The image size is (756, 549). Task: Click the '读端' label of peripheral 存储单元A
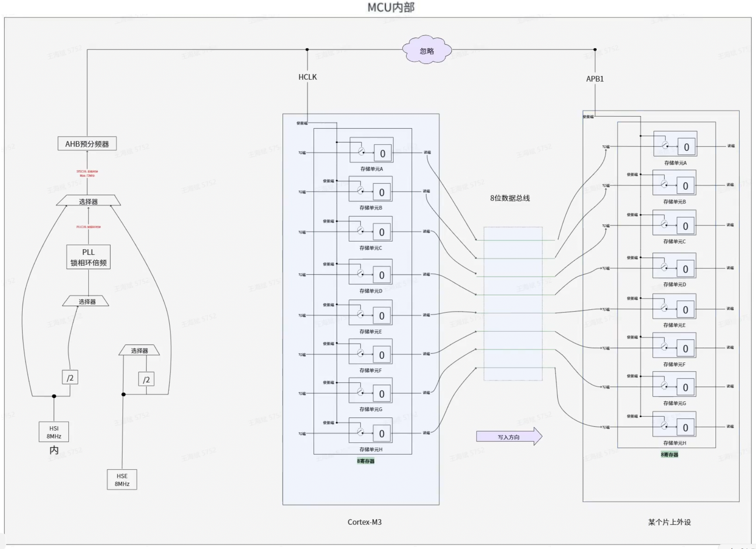[x=731, y=146]
